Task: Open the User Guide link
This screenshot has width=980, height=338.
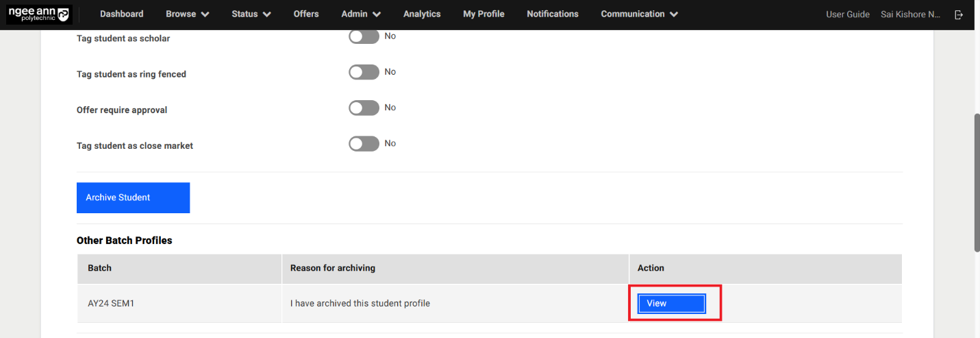Action: coord(848,14)
